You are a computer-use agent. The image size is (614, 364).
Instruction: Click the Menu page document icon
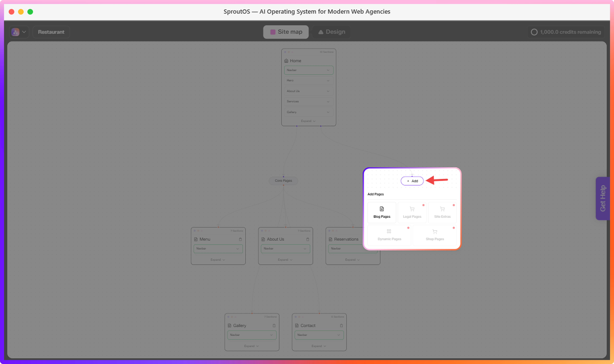tap(196, 239)
